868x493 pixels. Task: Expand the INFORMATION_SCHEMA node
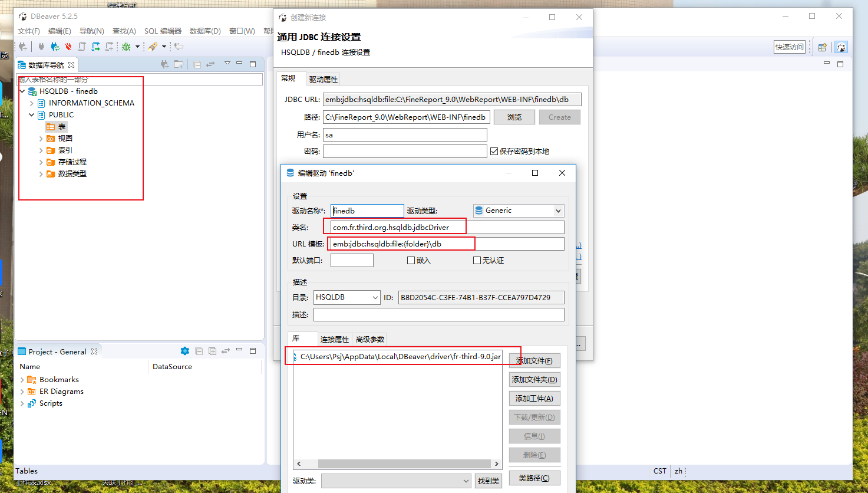pyautogui.click(x=32, y=103)
